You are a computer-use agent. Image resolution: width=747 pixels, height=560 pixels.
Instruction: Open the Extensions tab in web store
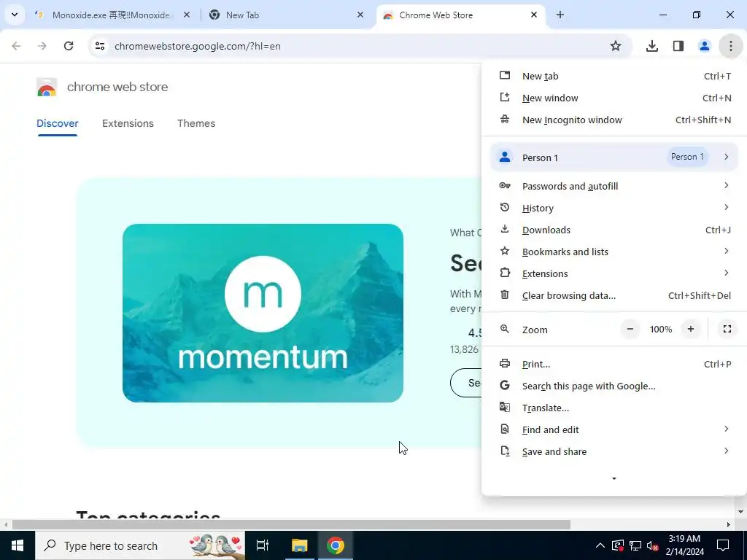click(x=128, y=123)
